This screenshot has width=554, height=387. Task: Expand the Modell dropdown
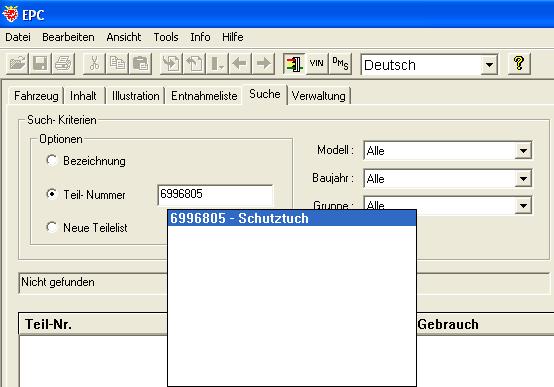523,151
